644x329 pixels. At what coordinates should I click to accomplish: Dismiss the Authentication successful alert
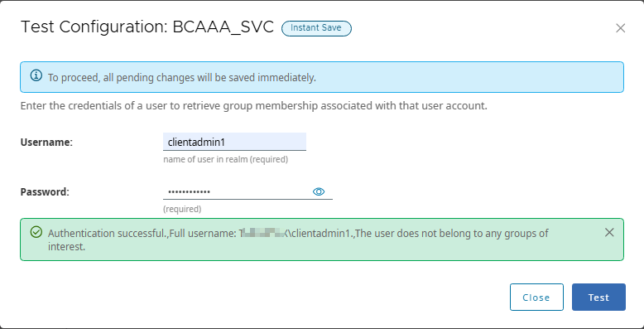[x=609, y=232]
